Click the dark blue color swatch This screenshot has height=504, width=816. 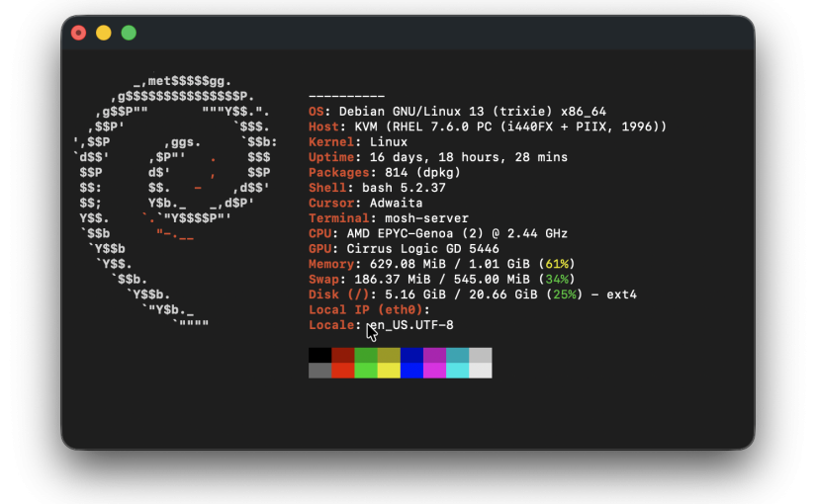tap(411, 355)
